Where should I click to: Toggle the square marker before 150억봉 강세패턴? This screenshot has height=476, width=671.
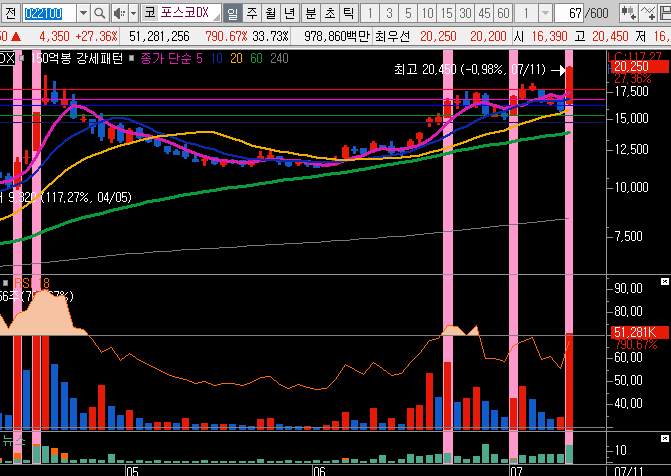point(22,58)
